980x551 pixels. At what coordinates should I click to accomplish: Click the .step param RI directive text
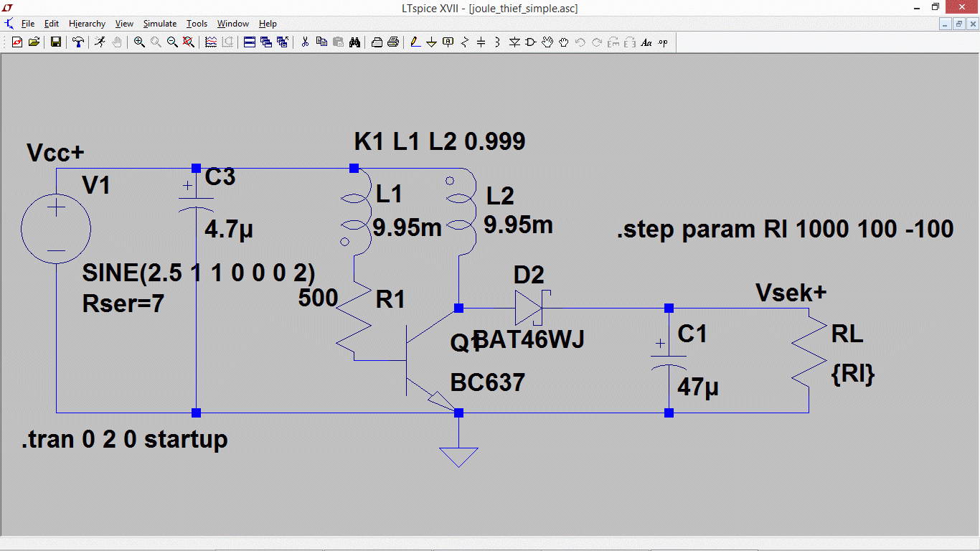[x=785, y=229]
